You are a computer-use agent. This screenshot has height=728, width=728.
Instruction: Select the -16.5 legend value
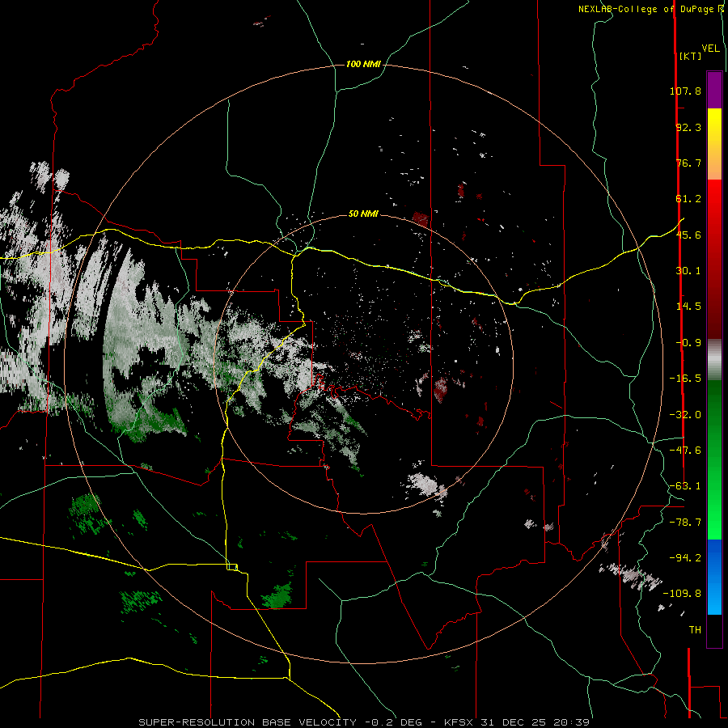tap(685, 379)
